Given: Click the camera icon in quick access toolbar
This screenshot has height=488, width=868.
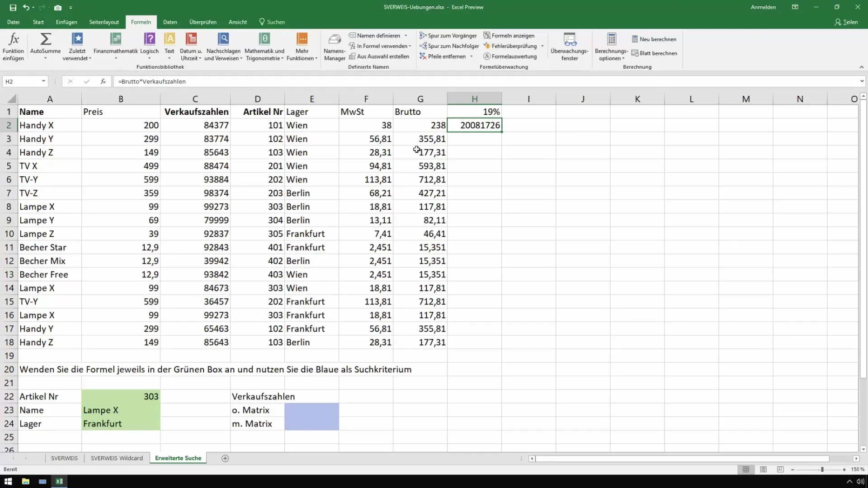Looking at the screenshot, I should click(58, 7).
